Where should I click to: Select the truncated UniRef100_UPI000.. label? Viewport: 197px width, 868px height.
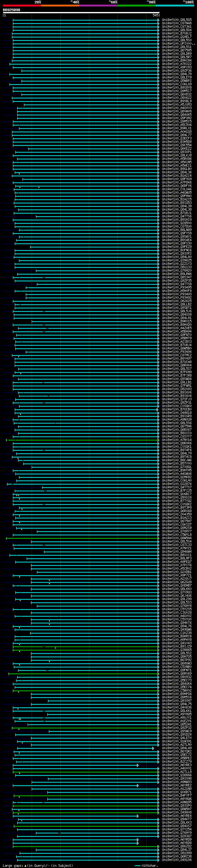click(179, 43)
